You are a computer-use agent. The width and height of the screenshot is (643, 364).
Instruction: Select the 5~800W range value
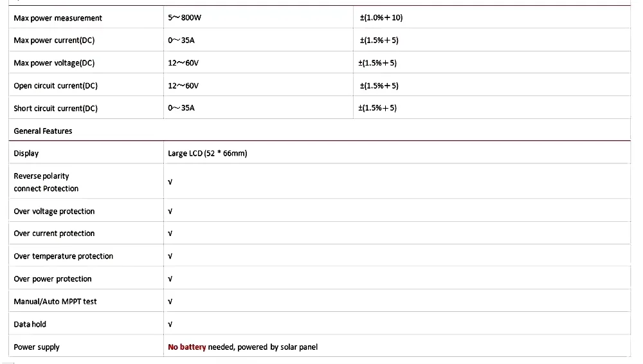coord(185,17)
